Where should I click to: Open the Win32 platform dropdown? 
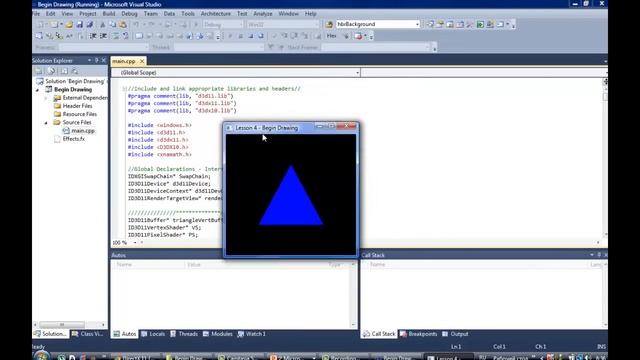click(x=282, y=24)
